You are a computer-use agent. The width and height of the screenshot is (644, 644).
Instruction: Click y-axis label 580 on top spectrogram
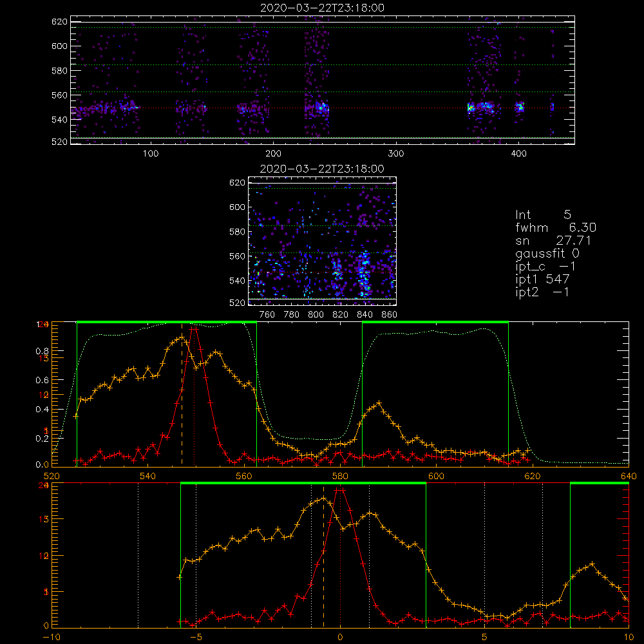pos(59,71)
